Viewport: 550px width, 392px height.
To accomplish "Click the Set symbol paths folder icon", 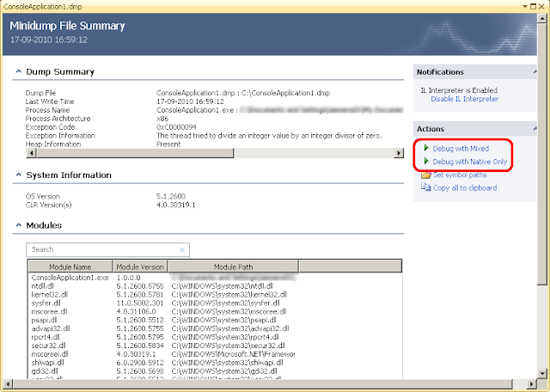I will coord(426,175).
